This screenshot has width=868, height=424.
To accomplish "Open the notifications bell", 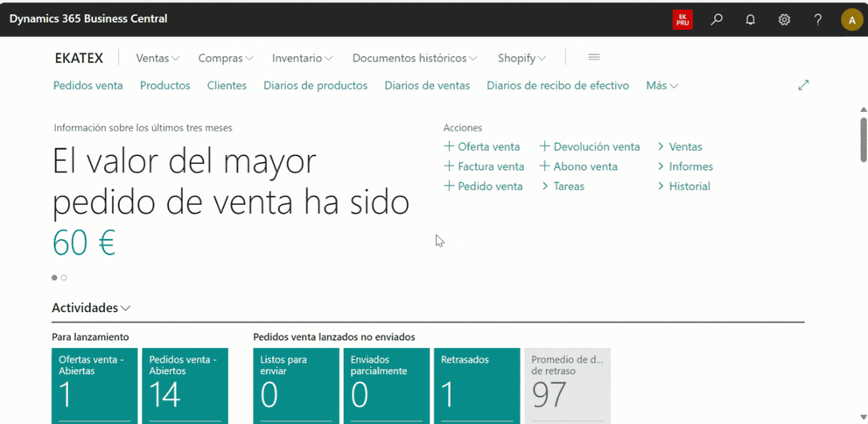I will point(750,19).
